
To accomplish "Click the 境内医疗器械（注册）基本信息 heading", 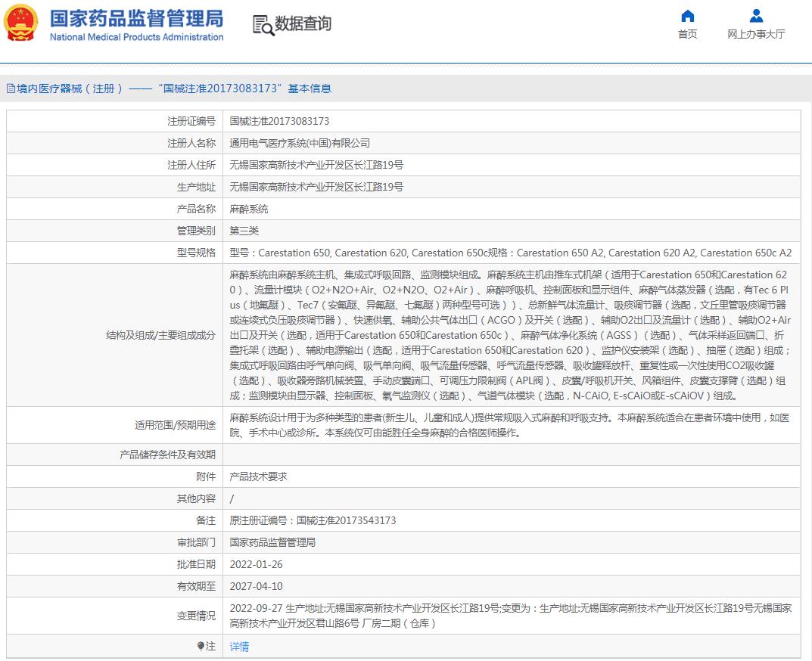I will click(174, 88).
